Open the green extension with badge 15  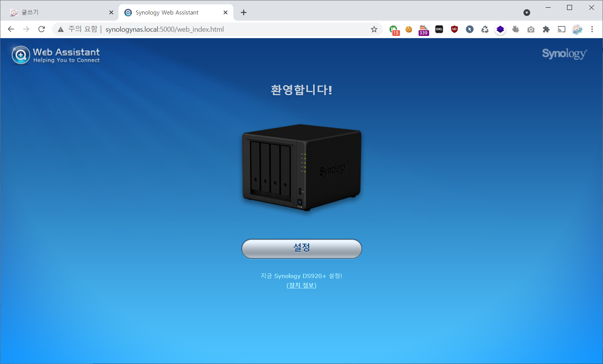(394, 29)
